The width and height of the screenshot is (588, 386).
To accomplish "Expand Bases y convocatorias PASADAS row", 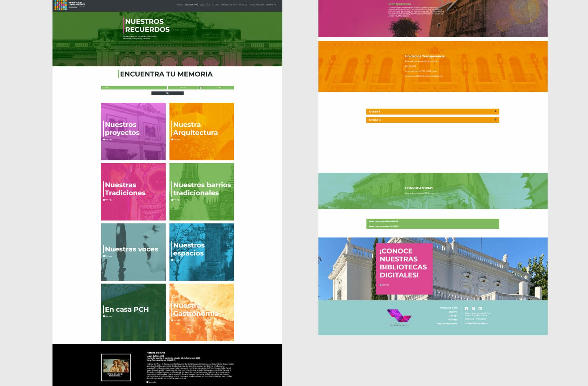I will tap(432, 221).
